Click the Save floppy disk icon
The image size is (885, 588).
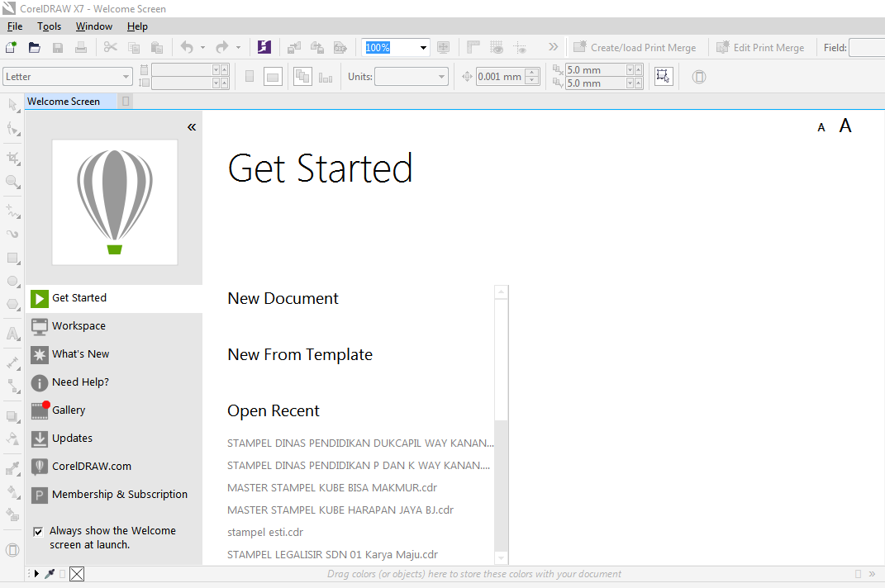click(x=58, y=47)
